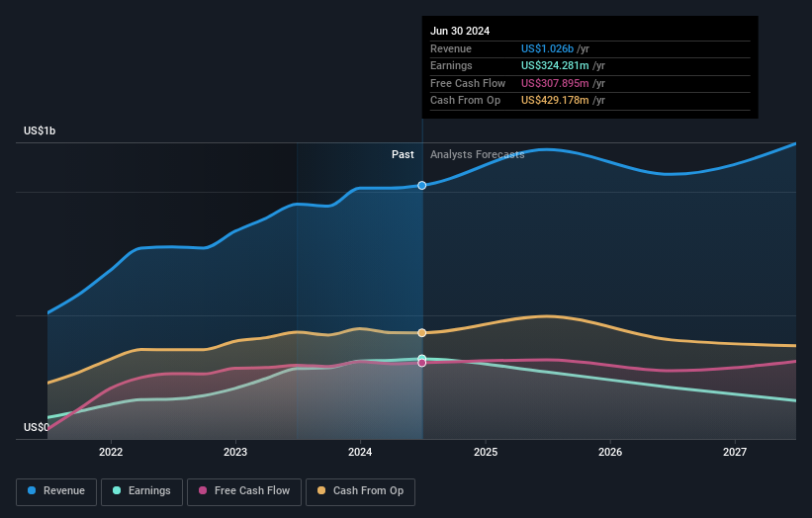Click the Earnings value US$324.281m in tooltip
This screenshot has width=812, height=518.
555,65
